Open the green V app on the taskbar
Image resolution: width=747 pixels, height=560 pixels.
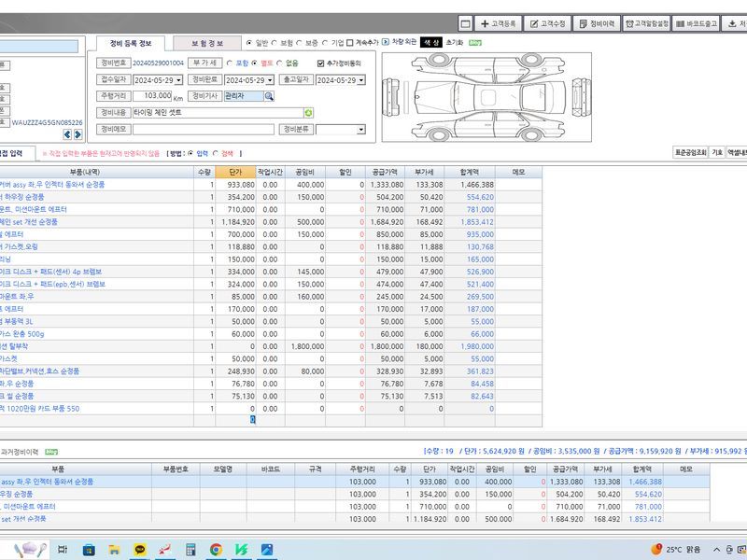[242, 550]
